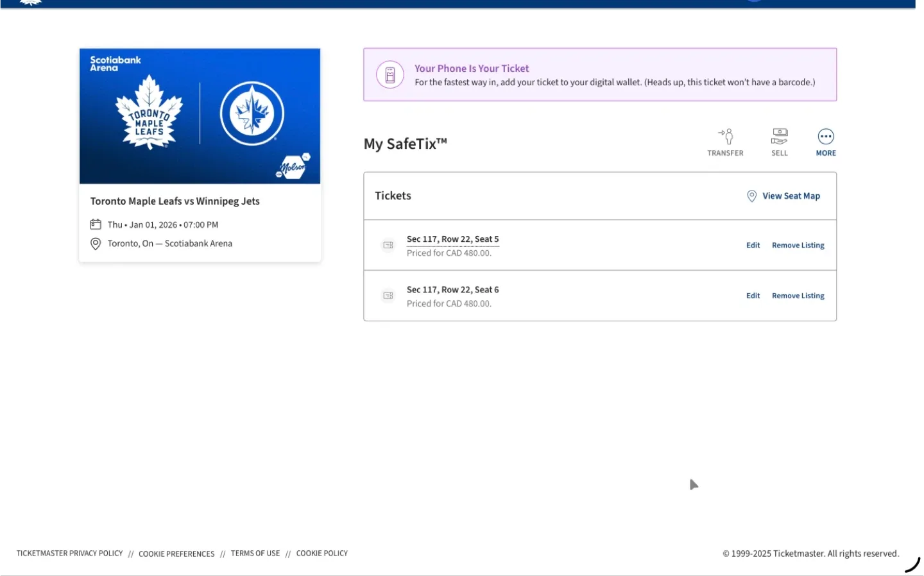This screenshot has width=924, height=576.
Task: Click the ticket icon beside Seat 5
Action: (x=388, y=245)
